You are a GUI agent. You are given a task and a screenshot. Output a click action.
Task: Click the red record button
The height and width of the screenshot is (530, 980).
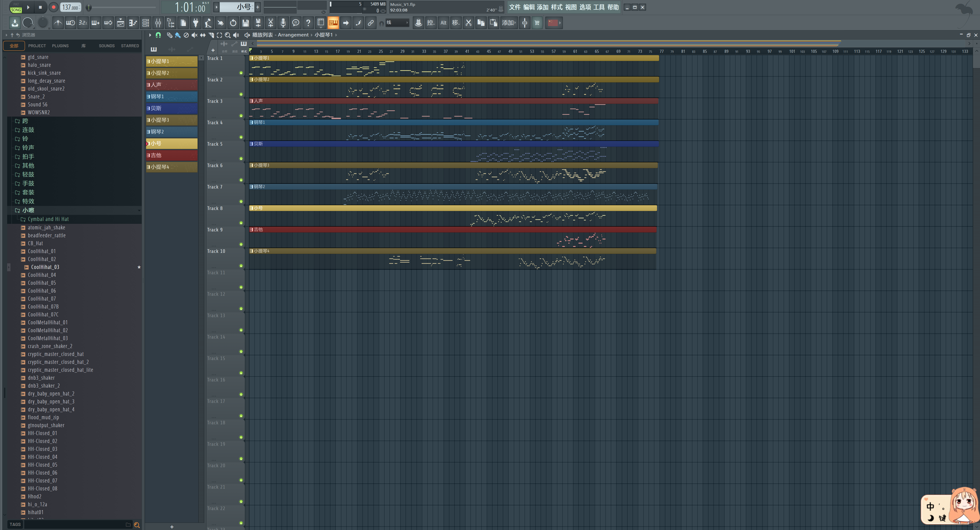point(53,7)
